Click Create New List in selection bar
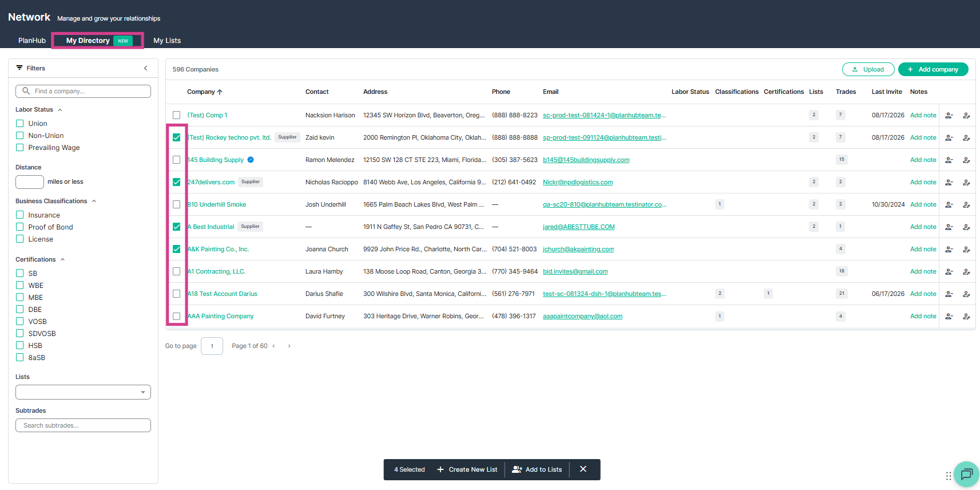Screen dimensions: 980x490 pyautogui.click(x=467, y=470)
